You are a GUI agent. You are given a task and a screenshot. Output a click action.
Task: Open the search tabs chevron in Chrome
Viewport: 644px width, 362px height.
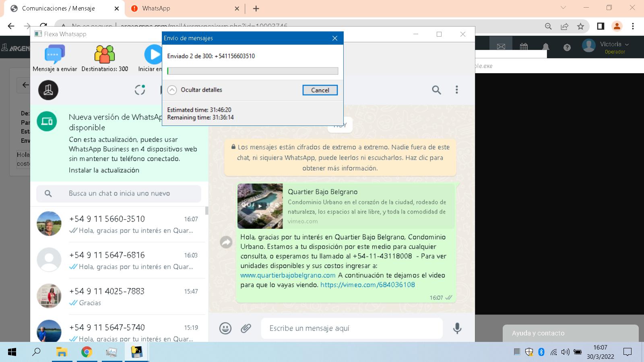point(563,8)
